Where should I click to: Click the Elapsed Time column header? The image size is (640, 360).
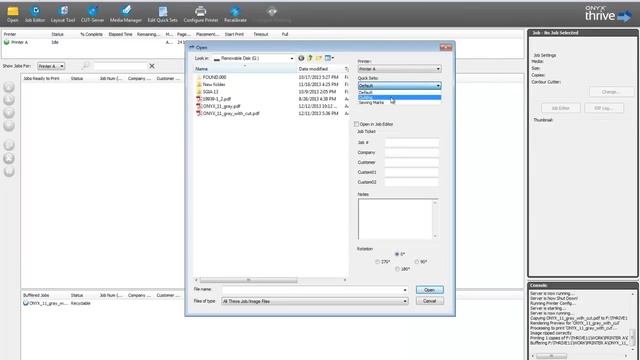tap(120, 34)
